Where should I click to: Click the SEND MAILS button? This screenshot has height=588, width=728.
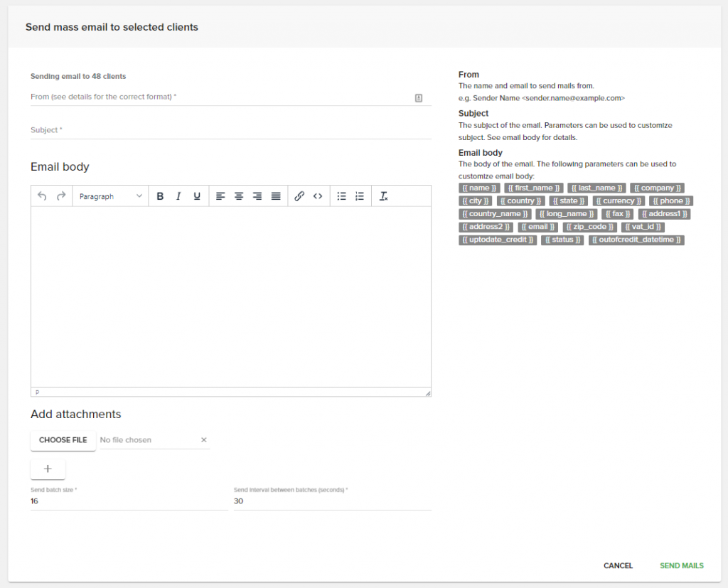(x=682, y=565)
